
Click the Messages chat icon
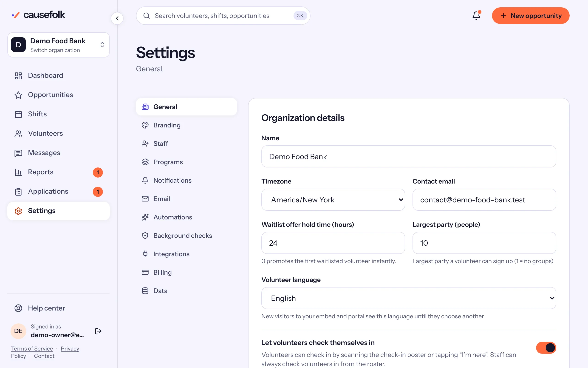(x=18, y=153)
